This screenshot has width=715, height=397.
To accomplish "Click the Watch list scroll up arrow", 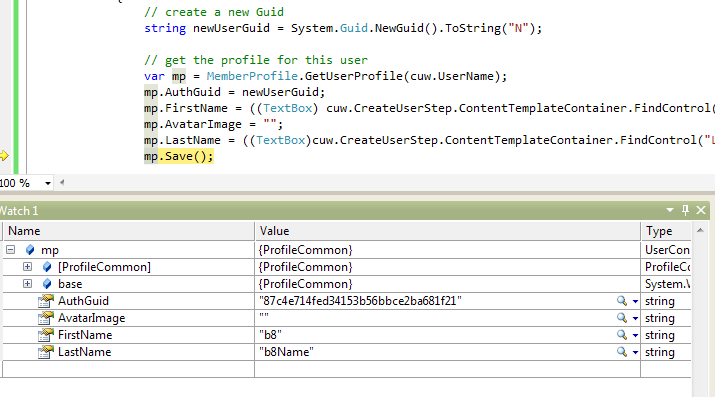I will click(x=700, y=231).
